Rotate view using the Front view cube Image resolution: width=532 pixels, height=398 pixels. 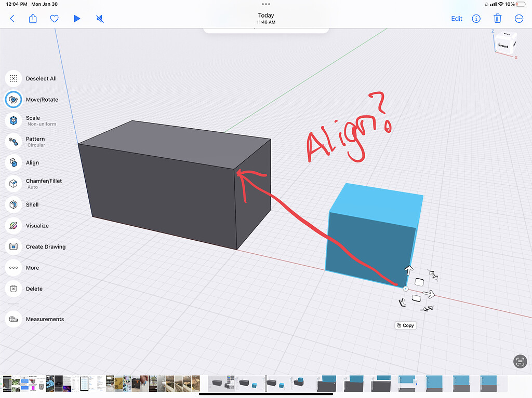coord(504,45)
